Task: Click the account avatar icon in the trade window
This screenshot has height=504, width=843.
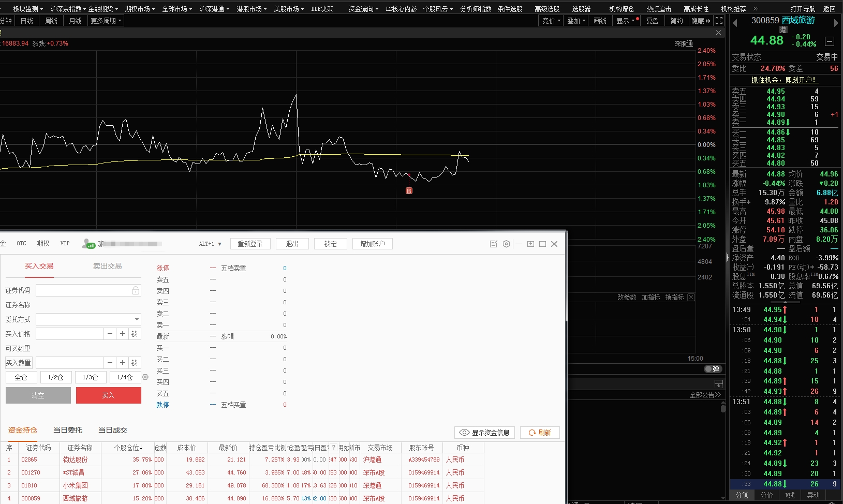Action: click(88, 244)
